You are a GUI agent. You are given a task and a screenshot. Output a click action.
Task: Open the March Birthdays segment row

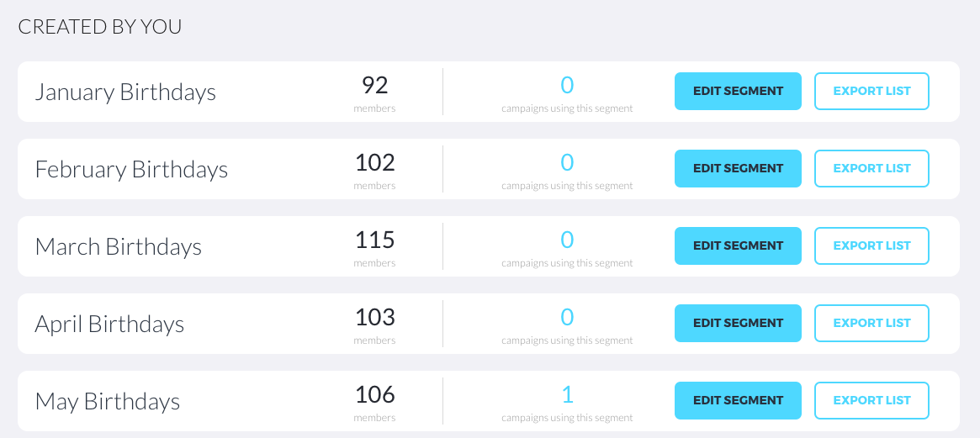pos(119,246)
